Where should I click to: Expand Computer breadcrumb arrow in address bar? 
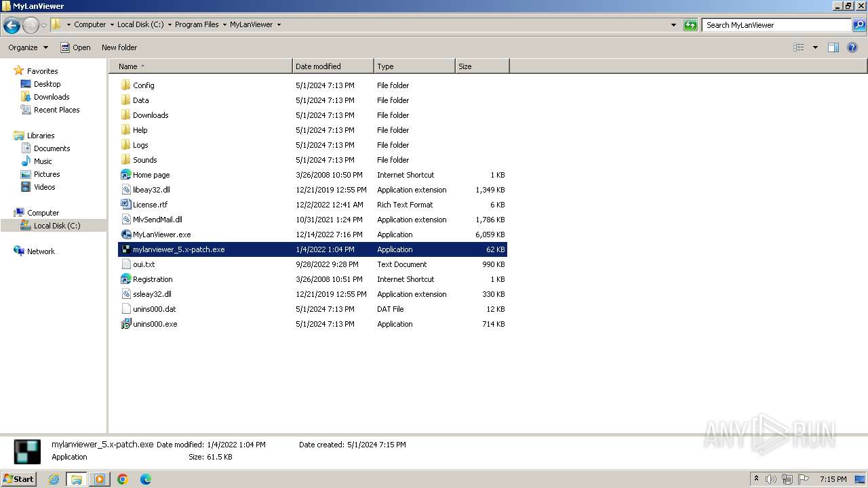113,24
